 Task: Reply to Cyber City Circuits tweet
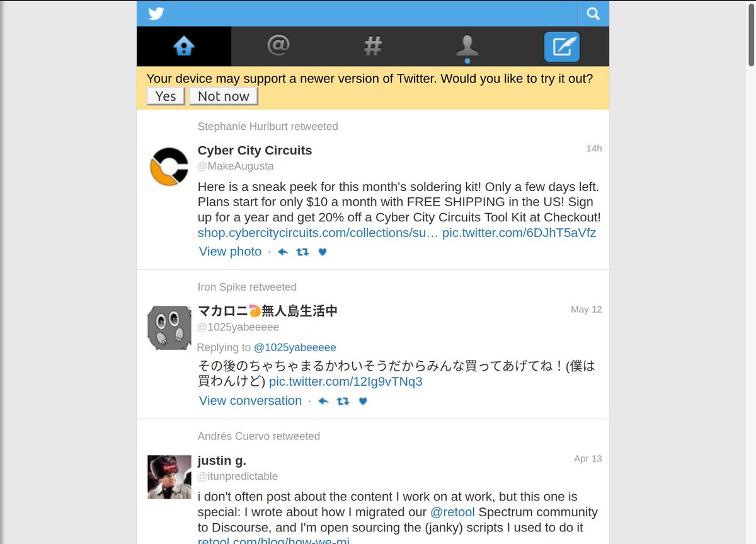[283, 252]
